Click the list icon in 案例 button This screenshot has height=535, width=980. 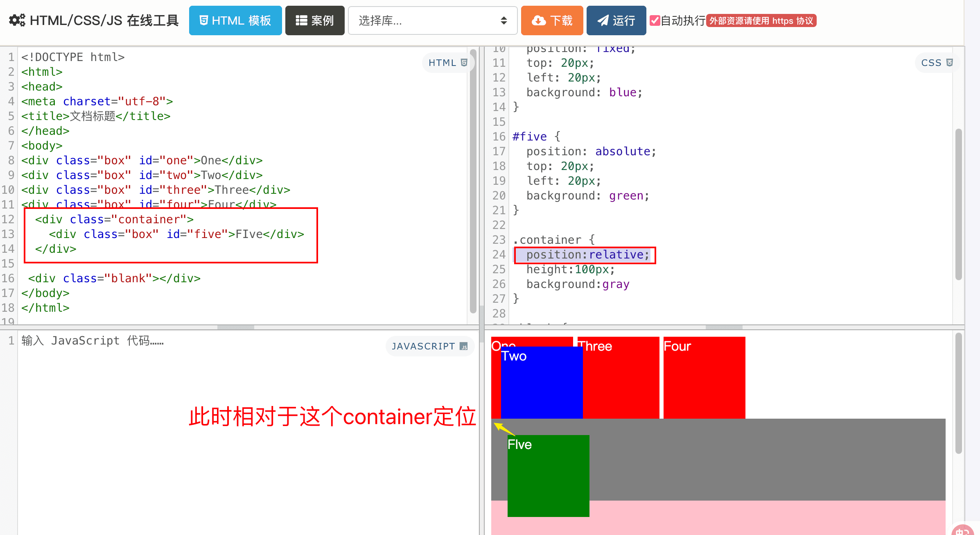click(301, 20)
